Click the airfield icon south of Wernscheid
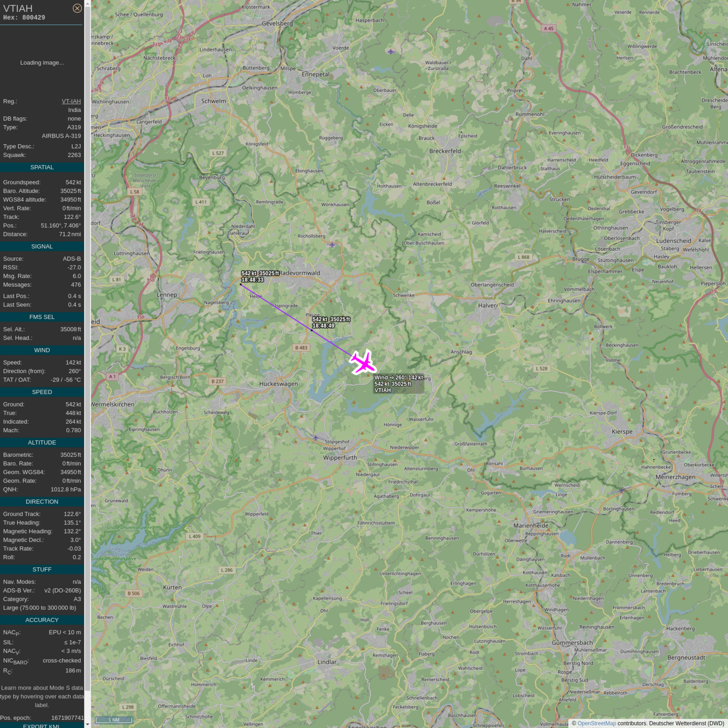728x728 pixels. pyautogui.click(x=622, y=490)
